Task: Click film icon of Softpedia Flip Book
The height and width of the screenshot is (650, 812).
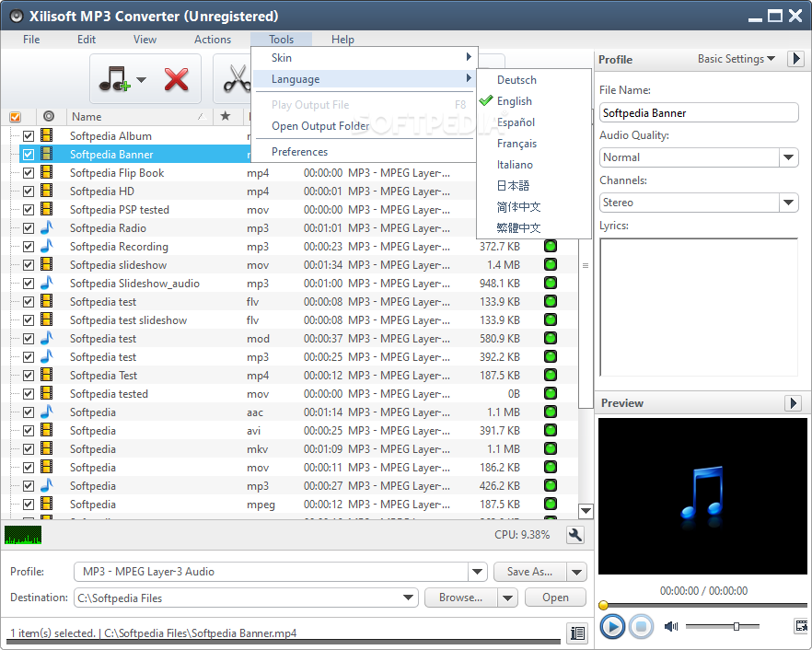Action: coord(47,172)
